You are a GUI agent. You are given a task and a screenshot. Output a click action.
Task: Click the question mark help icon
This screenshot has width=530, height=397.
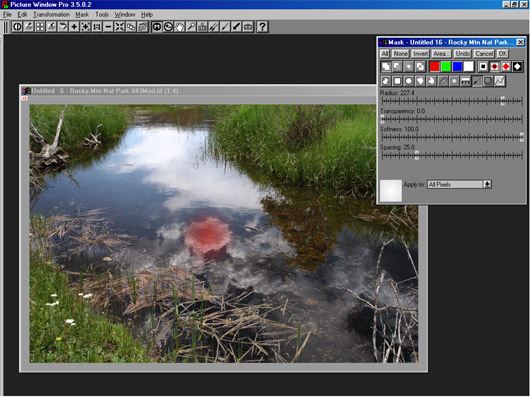click(262, 27)
